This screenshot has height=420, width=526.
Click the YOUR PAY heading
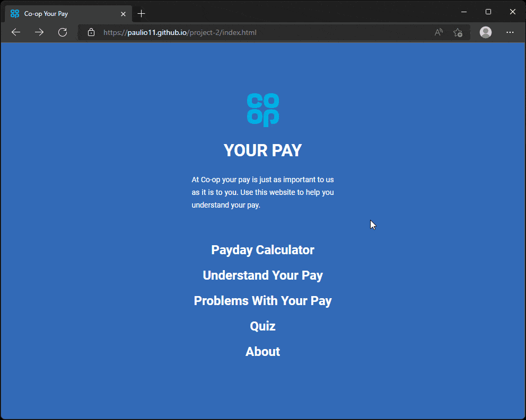click(x=262, y=150)
